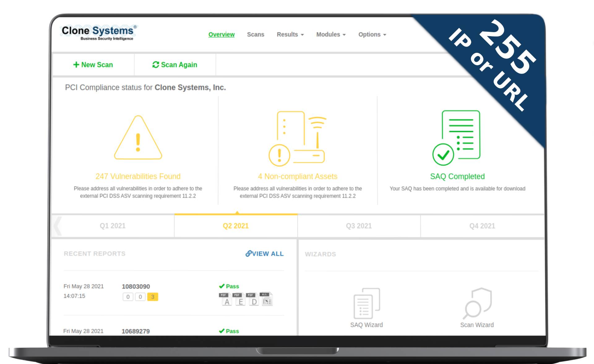The height and width of the screenshot is (364, 594).
Task: Click the previous quarter chevron arrow
Action: (58, 226)
